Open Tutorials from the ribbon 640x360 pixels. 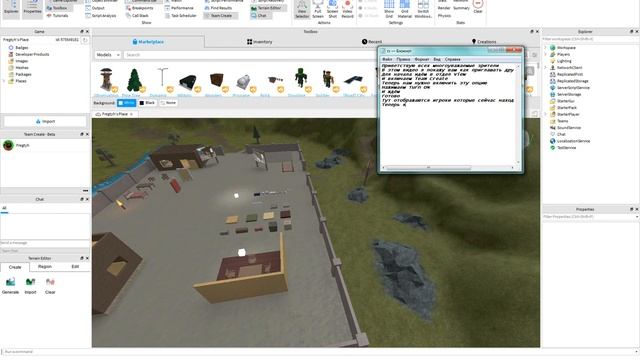point(57,16)
